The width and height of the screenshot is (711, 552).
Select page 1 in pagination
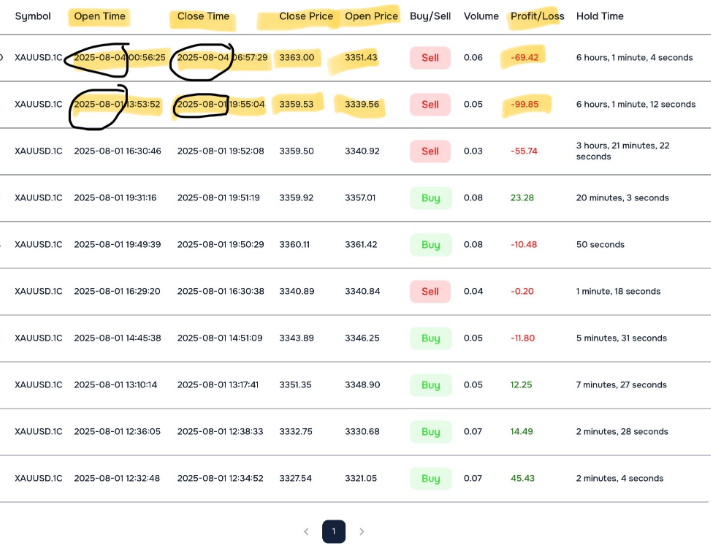tap(334, 532)
